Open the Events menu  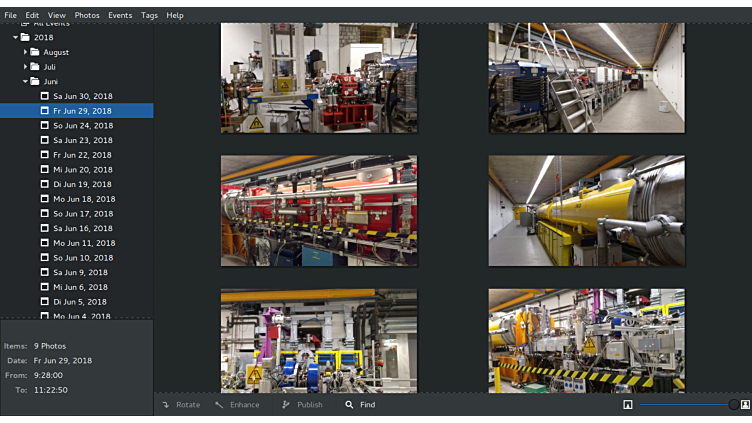point(120,15)
